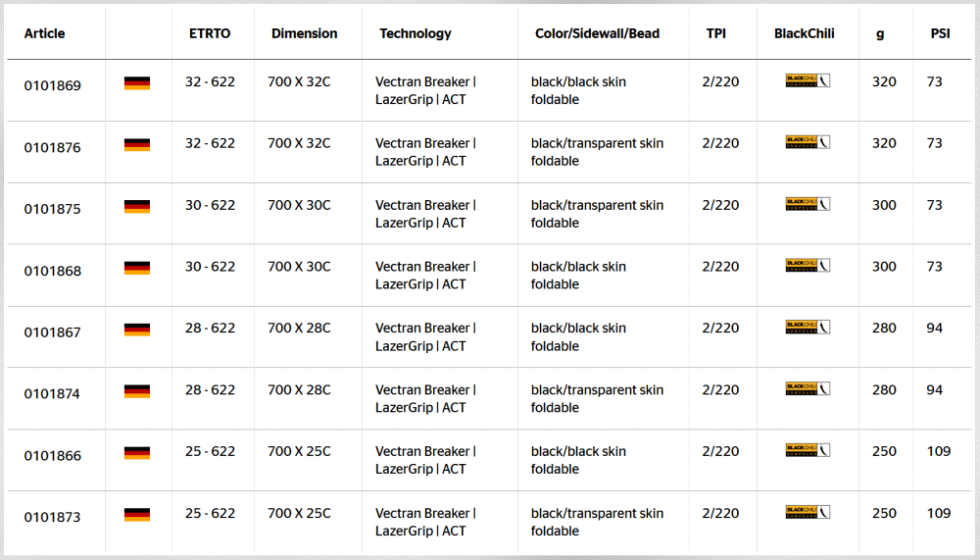Viewport: 980px width, 560px height.
Task: Click the German flag beside article 0101876
Action: point(137,144)
